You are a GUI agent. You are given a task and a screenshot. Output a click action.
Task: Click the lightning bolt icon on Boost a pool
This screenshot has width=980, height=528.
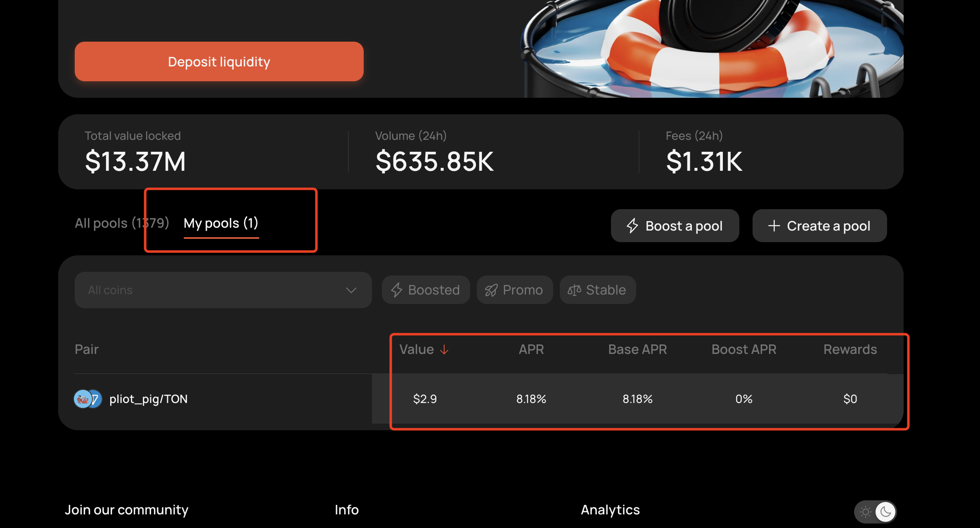tap(632, 226)
